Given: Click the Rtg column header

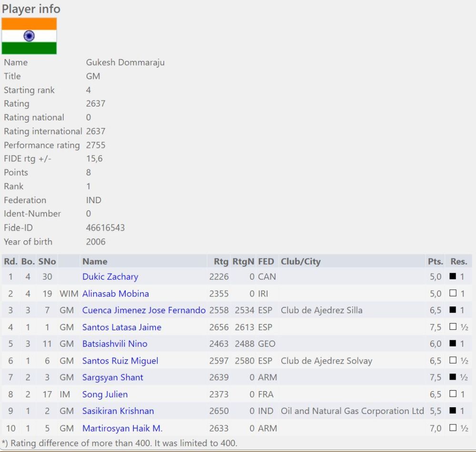Looking at the screenshot, I should (x=221, y=261).
